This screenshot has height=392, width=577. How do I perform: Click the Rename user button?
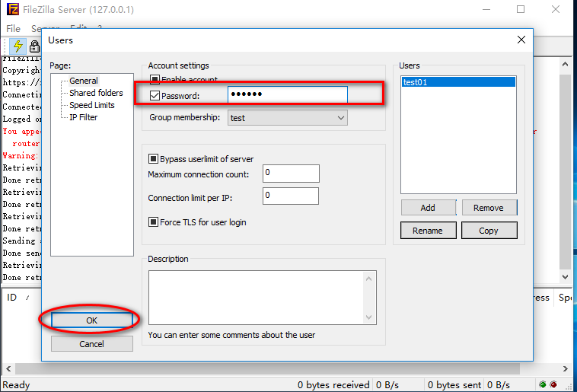pyautogui.click(x=429, y=231)
